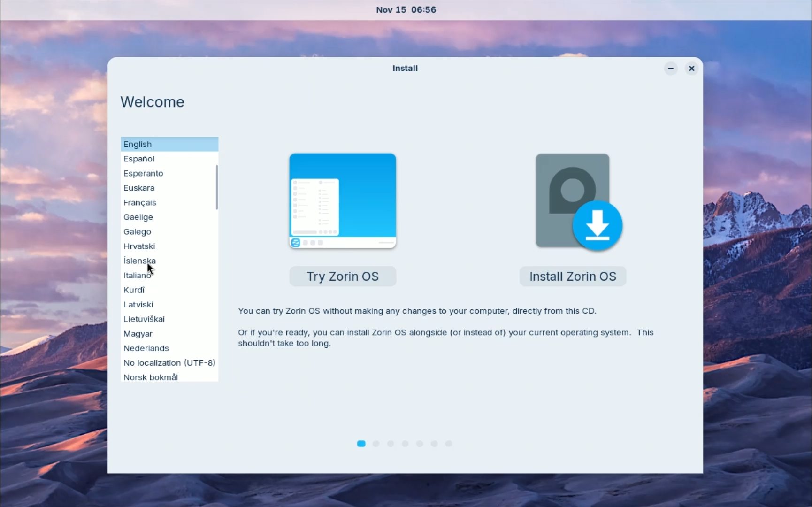
Task: Select Español as the language
Action: pyautogui.click(x=139, y=159)
